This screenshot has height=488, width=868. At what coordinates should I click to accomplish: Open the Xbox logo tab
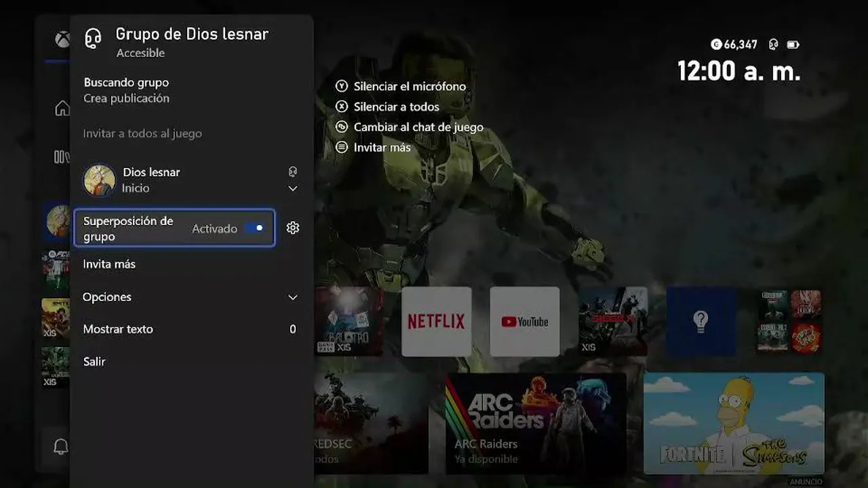click(x=62, y=39)
